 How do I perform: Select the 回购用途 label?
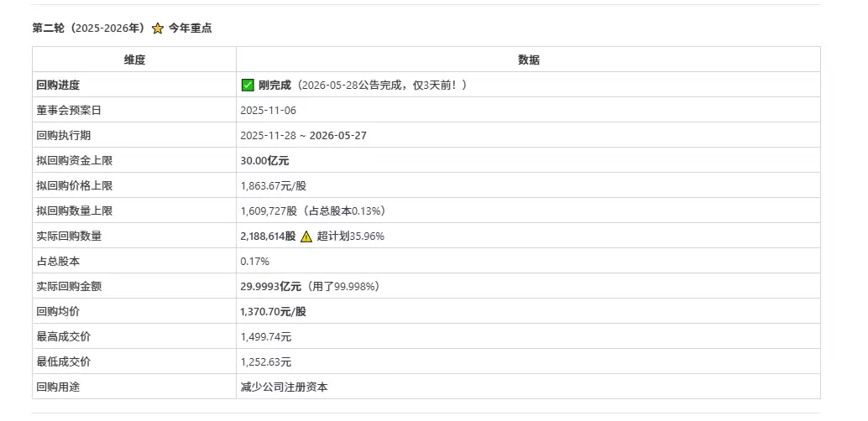coord(58,387)
